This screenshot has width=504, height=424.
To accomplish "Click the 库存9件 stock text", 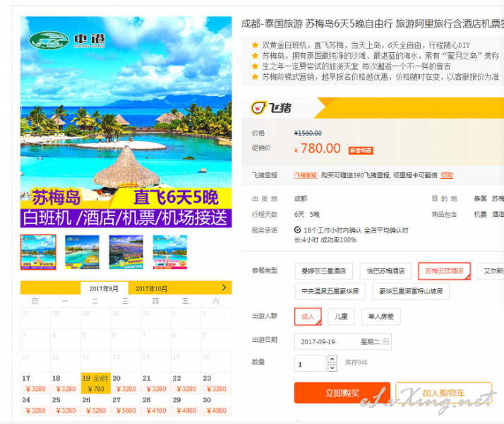I will click(356, 363).
